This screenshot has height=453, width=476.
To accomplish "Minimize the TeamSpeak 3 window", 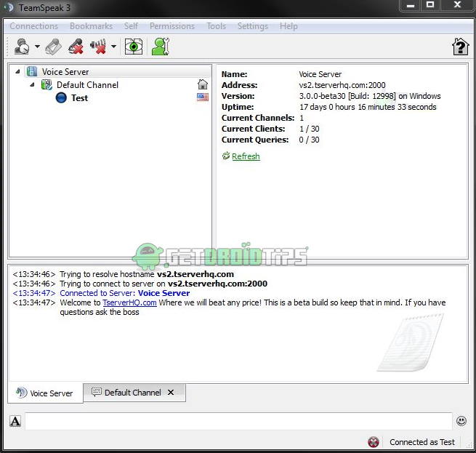I will click(411, 5).
